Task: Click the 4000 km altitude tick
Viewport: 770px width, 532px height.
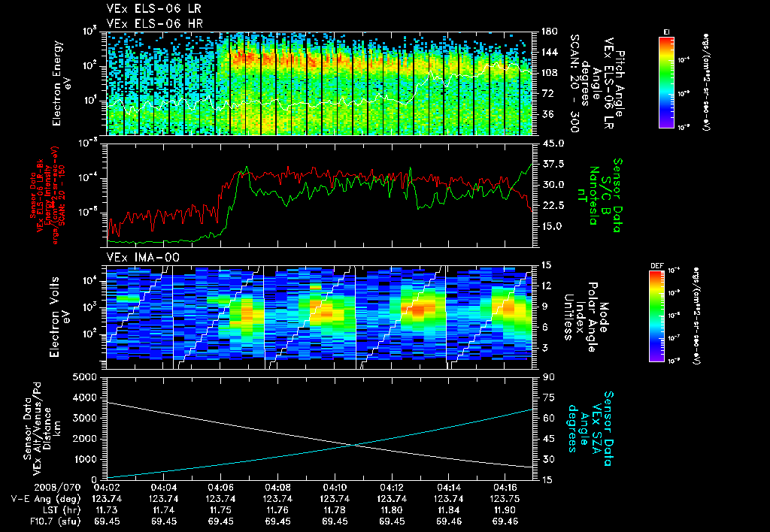Action: coord(84,397)
